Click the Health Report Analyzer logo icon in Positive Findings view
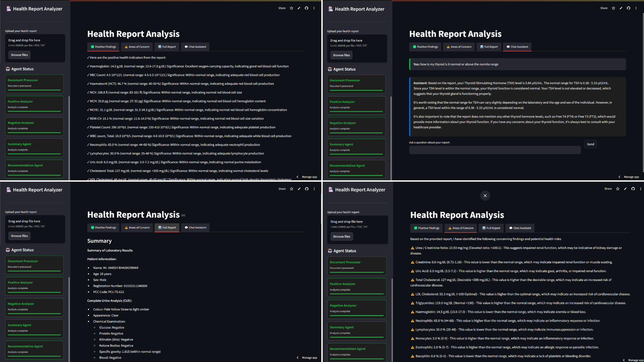Screen dimensions: 644x362 click(9, 9)
